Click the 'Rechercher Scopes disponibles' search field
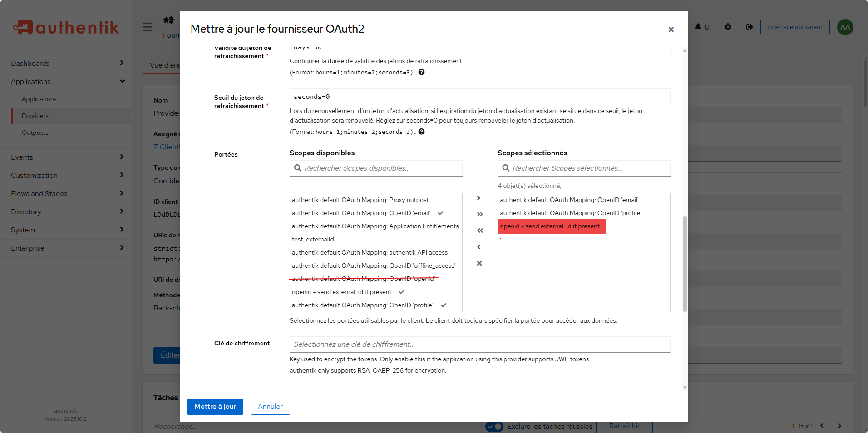 point(380,168)
